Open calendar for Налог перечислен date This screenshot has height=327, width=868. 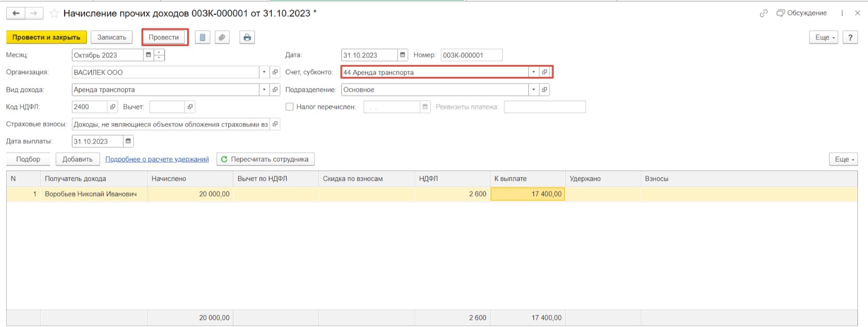point(425,107)
